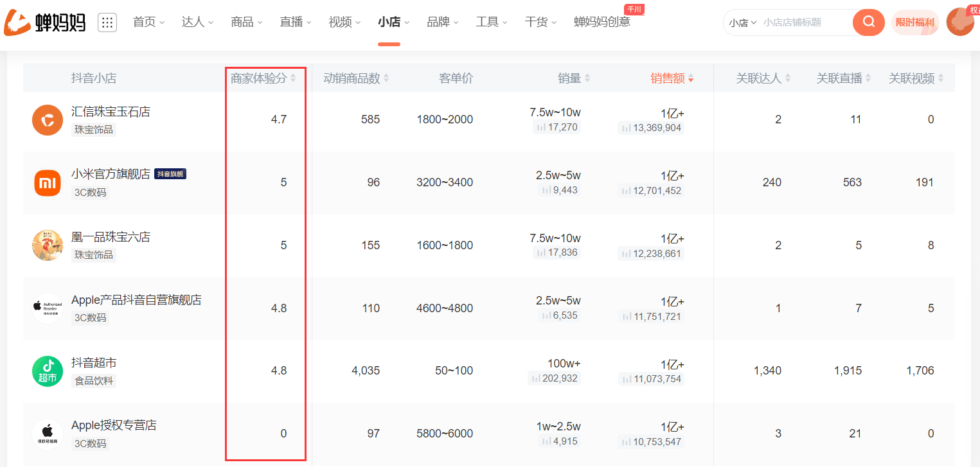
Task: Open the app grid menu icon
Action: tap(107, 22)
